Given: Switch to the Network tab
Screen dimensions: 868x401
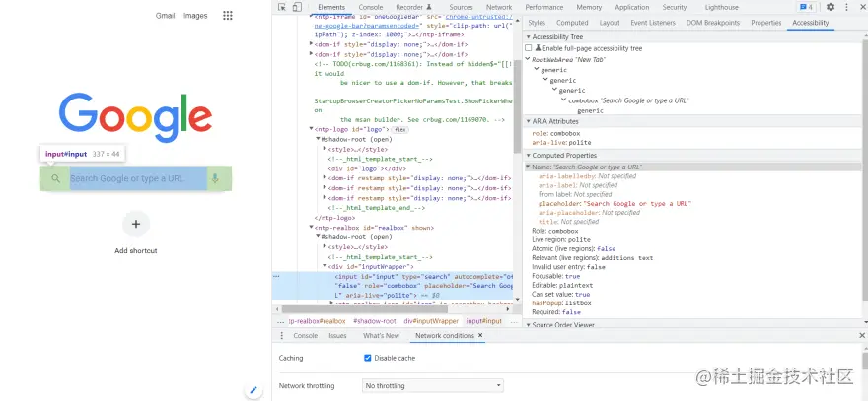Looking at the screenshot, I should 498,7.
